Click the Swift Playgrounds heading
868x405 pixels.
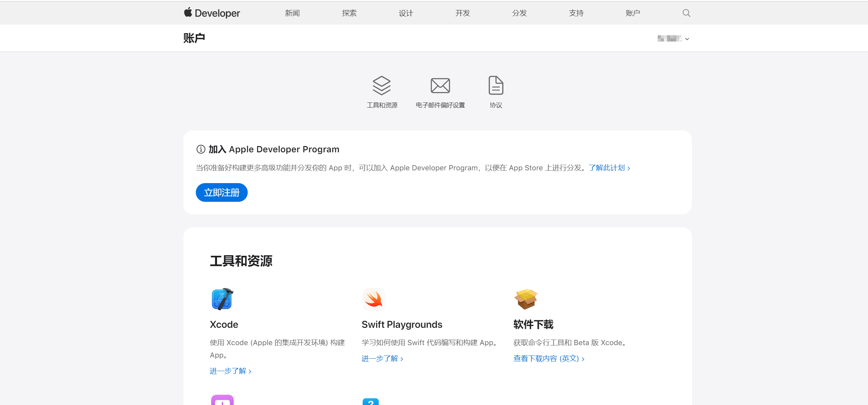402,324
